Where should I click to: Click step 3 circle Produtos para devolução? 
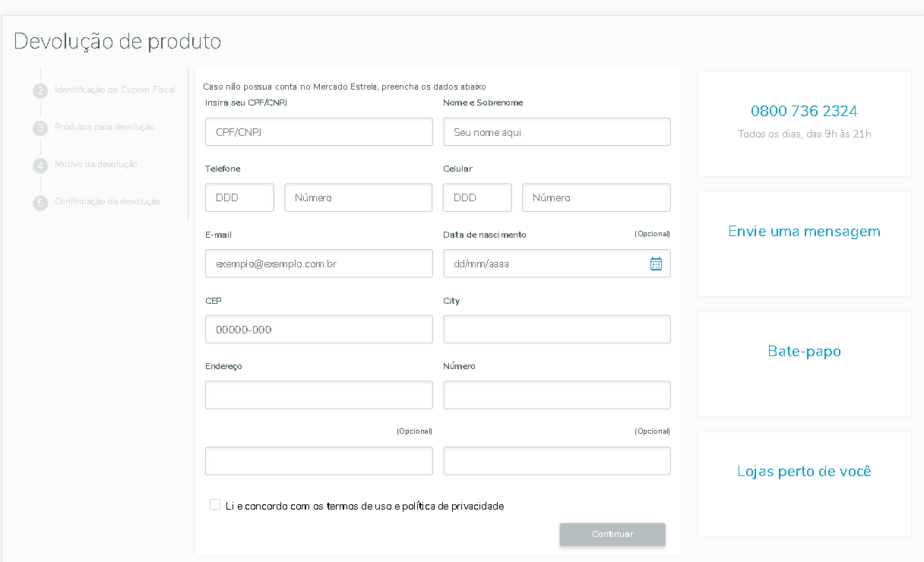pyautogui.click(x=40, y=128)
